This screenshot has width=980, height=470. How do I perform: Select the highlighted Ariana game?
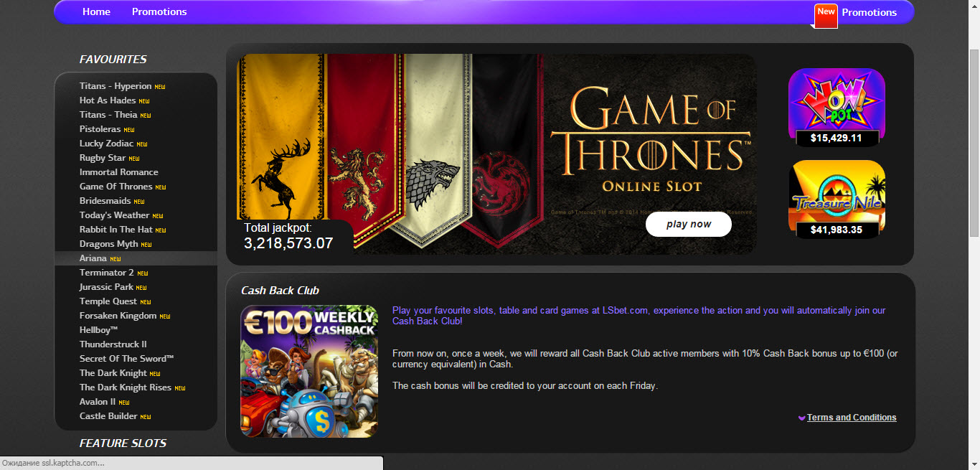(x=93, y=258)
